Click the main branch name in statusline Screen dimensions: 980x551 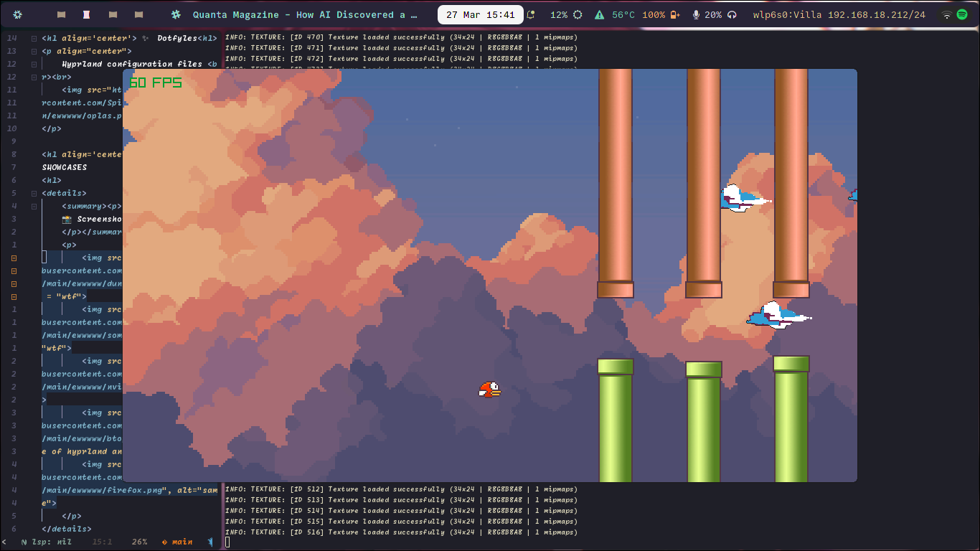[x=182, y=542]
